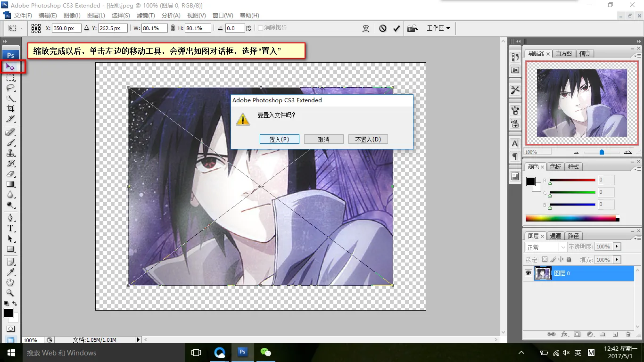Open the 填充 fill slider arrow
Viewport: 644px width, 362px height.
click(x=617, y=260)
